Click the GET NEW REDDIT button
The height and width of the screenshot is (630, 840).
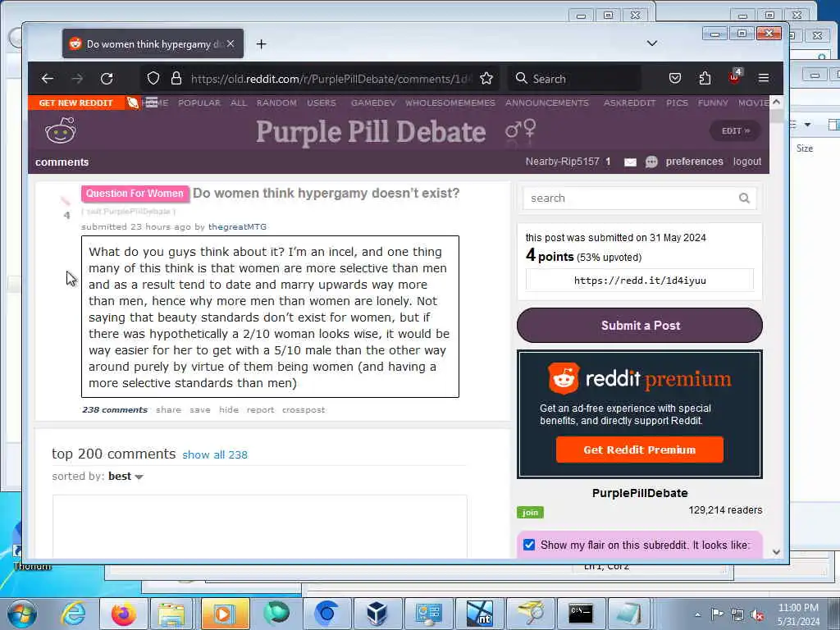75,103
